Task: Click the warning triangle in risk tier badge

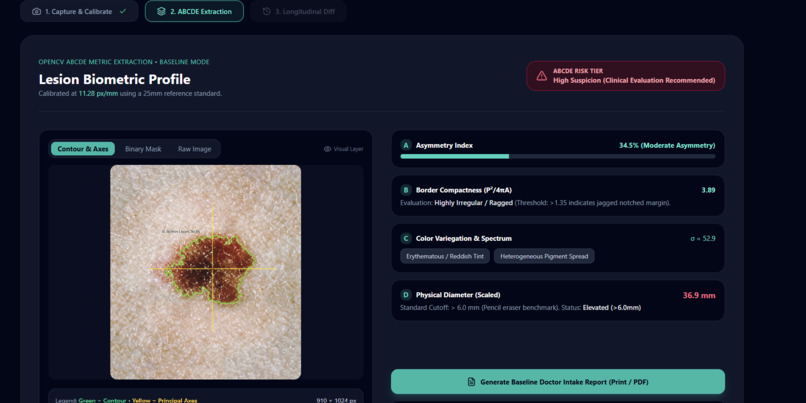Action: coord(542,76)
